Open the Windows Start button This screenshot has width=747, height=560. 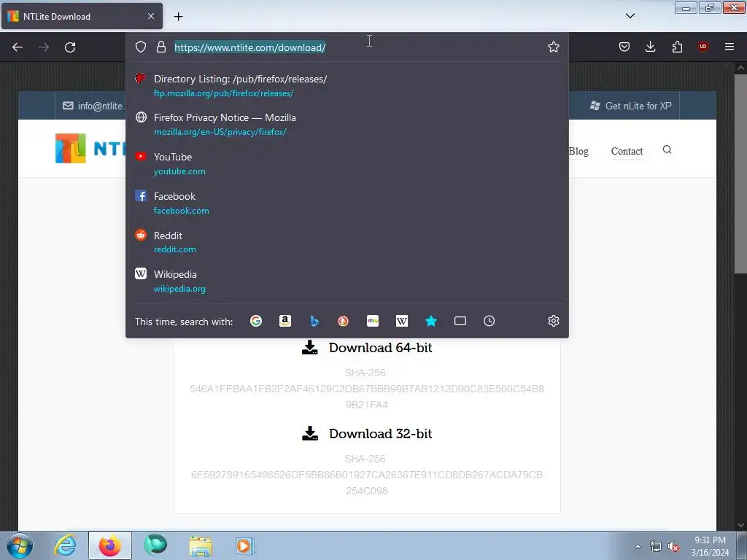pos(20,545)
